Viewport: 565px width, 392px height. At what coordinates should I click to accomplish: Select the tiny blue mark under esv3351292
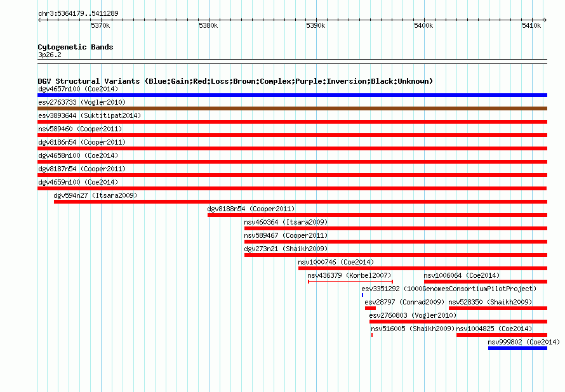pyautogui.click(x=362, y=295)
